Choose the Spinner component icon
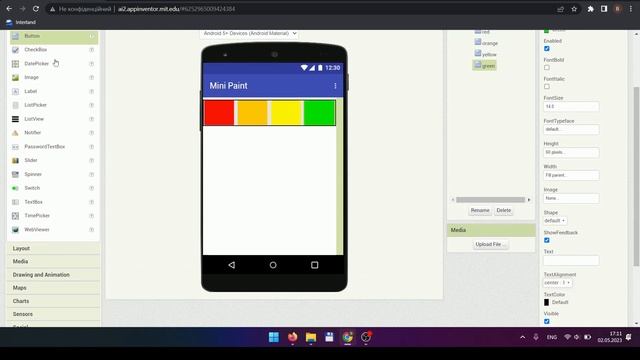Viewport: 640px width, 360px height. 16,174
